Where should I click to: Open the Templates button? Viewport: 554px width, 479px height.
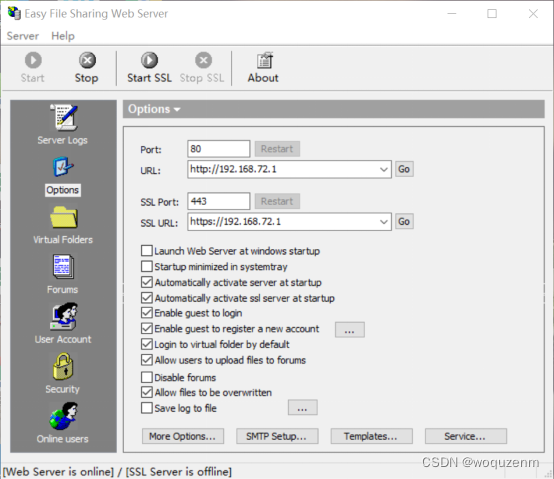[x=371, y=436]
